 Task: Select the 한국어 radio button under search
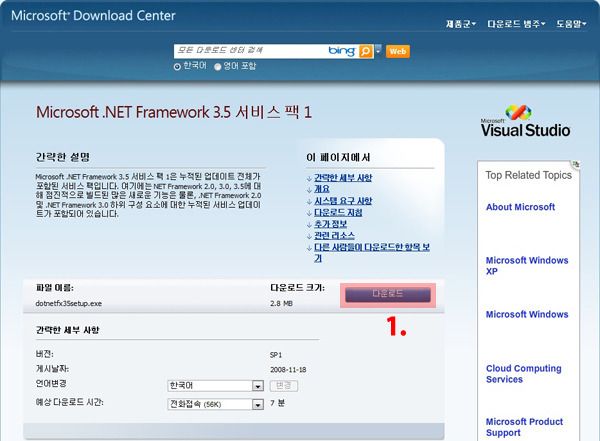click(x=177, y=67)
